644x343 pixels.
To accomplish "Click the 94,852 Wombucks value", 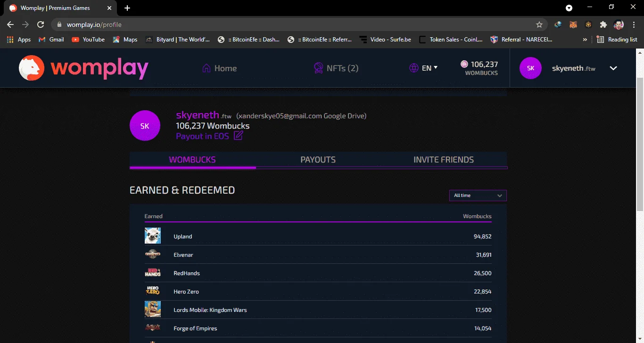I will 482,237.
